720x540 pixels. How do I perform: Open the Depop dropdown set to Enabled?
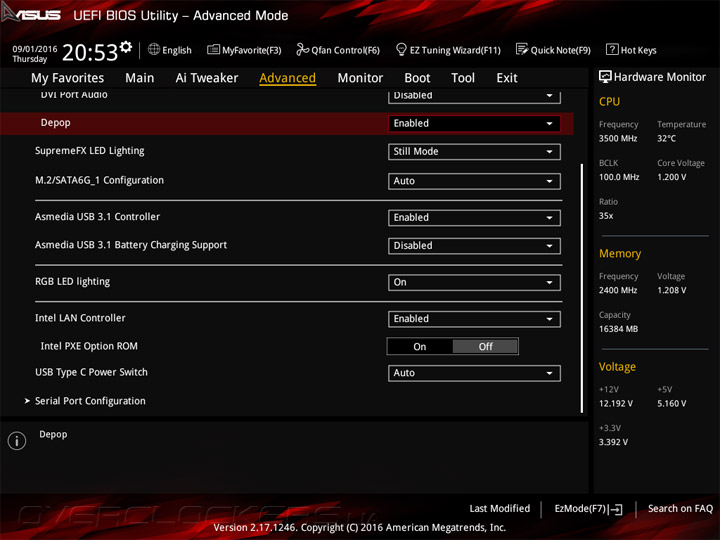473,123
